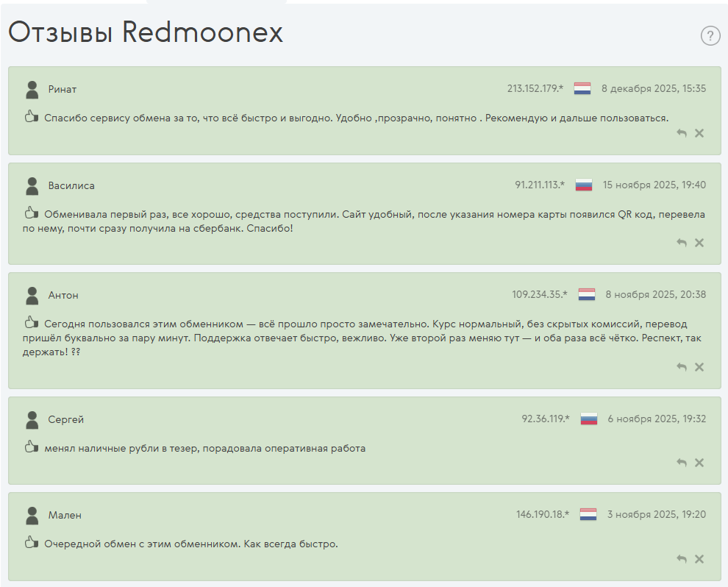728x587 pixels.
Task: Click the X icon on Сергей's review
Action: tap(699, 463)
